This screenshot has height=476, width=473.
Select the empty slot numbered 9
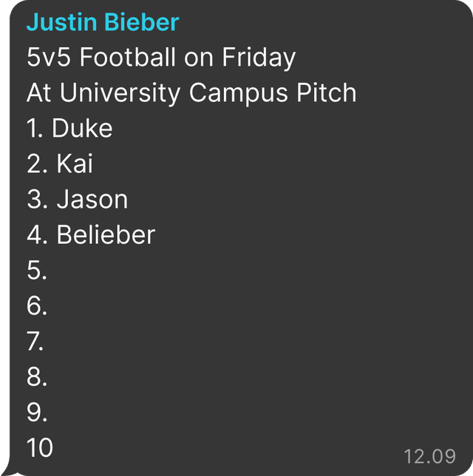point(37,412)
